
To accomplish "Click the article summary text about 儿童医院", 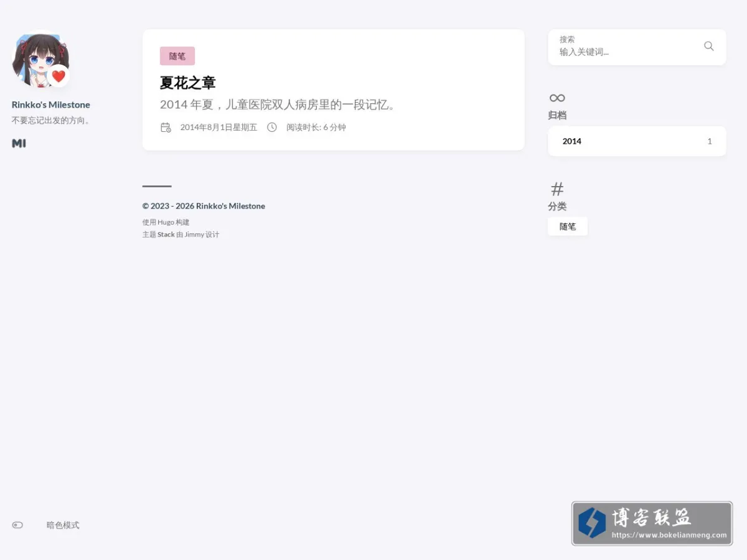I will pos(278,105).
